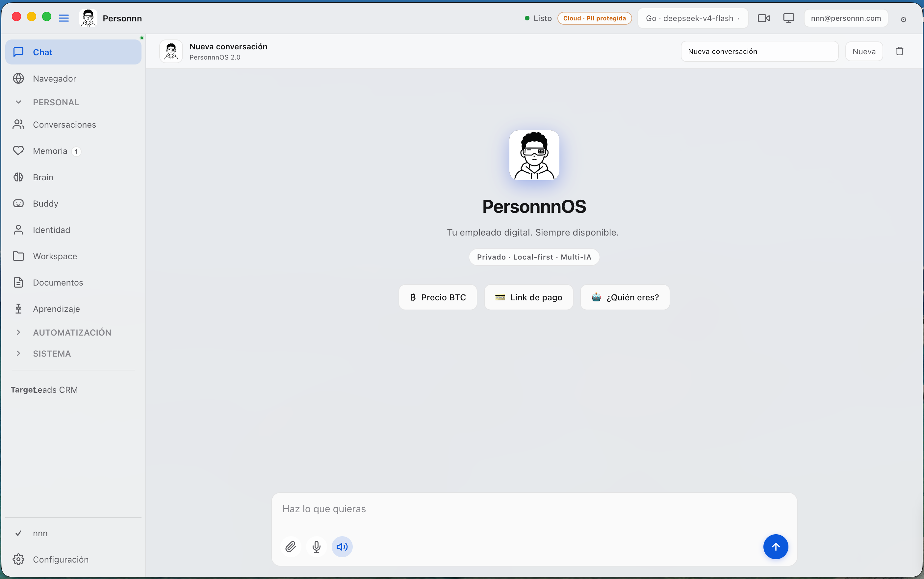Delete conversation with the trash icon

pyautogui.click(x=900, y=51)
